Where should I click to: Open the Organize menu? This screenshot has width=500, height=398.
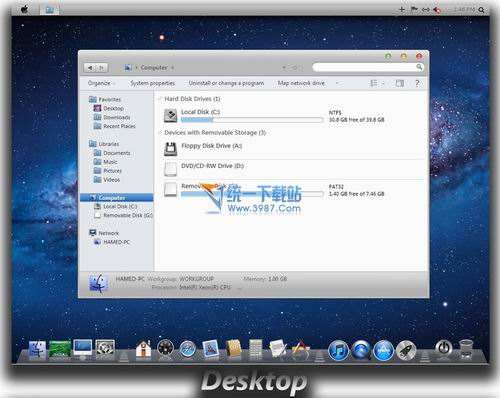click(x=101, y=83)
